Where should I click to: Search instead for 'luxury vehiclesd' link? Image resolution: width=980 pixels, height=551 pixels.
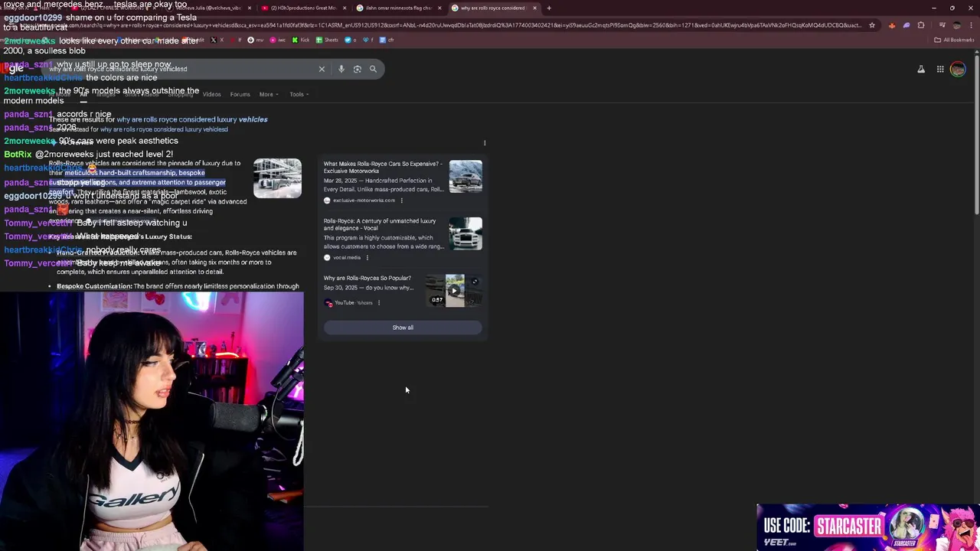coord(164,129)
